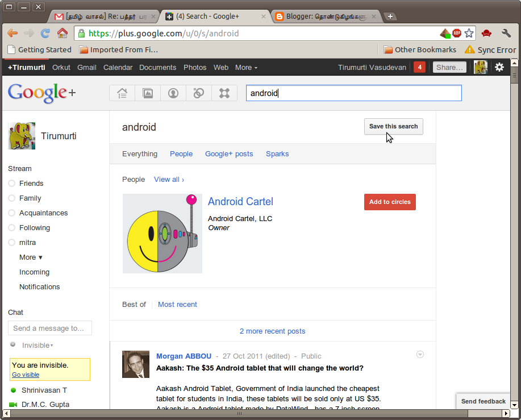Screen dimensions: 521x420
Task: Open the Google+ Photos icon
Action: (148, 93)
